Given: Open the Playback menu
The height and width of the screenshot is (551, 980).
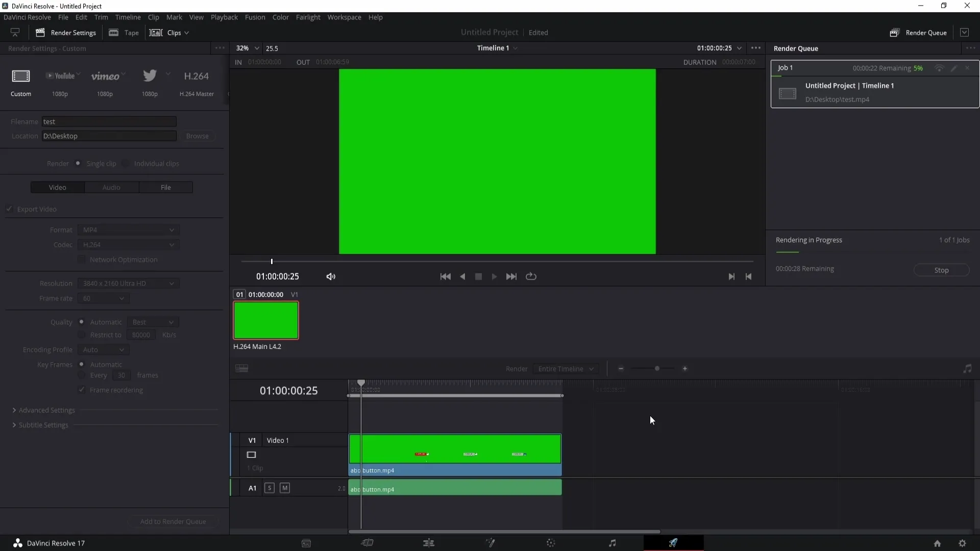Looking at the screenshot, I should tap(224, 17).
